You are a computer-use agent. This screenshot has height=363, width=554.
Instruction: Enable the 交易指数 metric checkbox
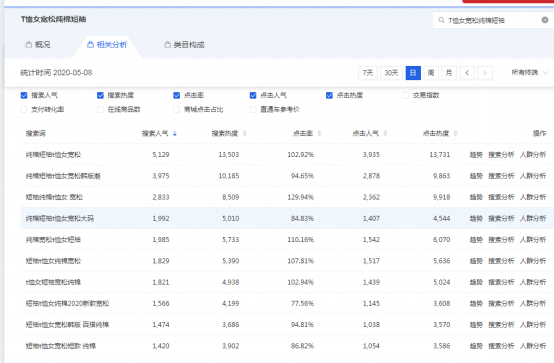406,95
